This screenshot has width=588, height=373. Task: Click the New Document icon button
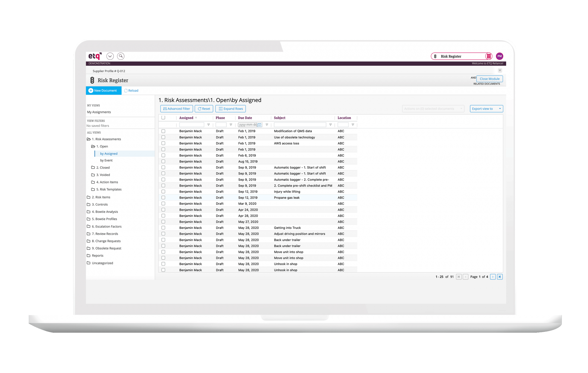click(x=92, y=91)
